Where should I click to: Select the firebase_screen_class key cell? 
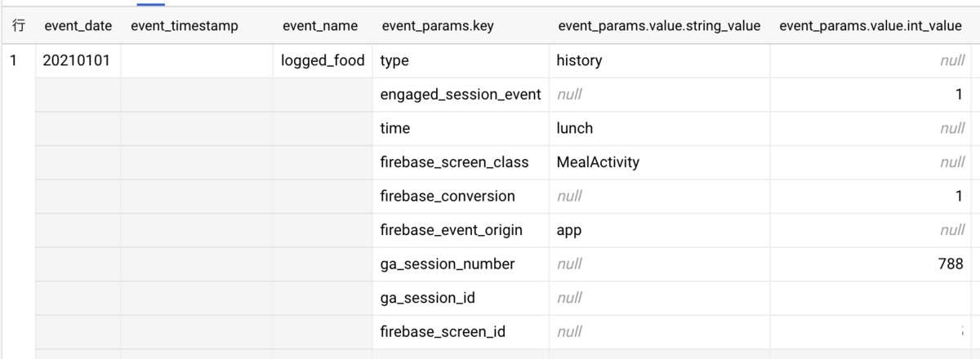(461, 162)
